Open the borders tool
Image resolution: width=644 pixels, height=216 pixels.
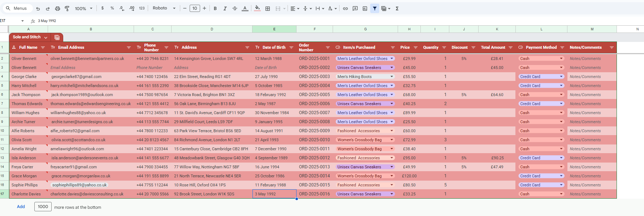tap(268, 8)
